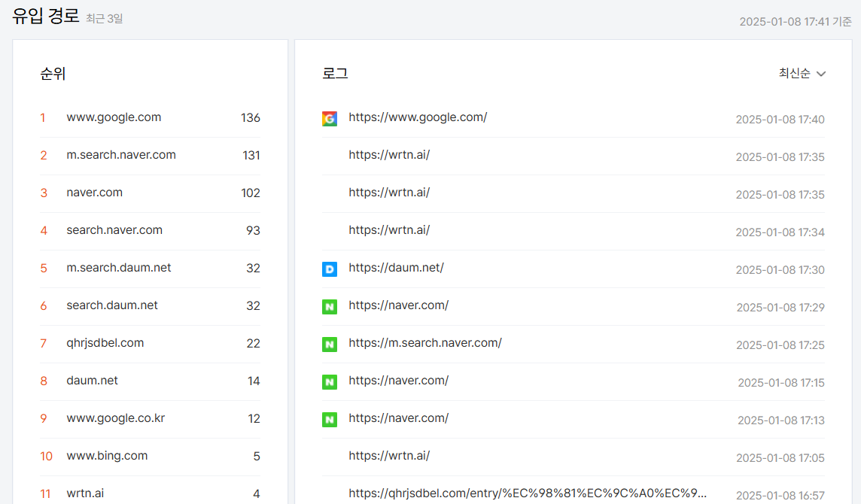This screenshot has height=504, width=861.
Task: Click the count 93 for search.naver.com
Action: (x=253, y=231)
